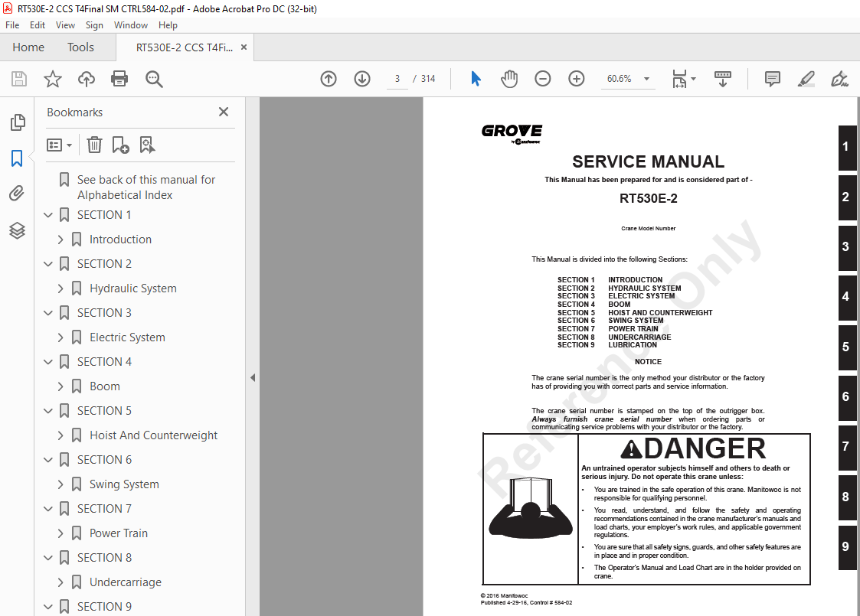
Task: Click find current bookmark icon
Action: 147,145
